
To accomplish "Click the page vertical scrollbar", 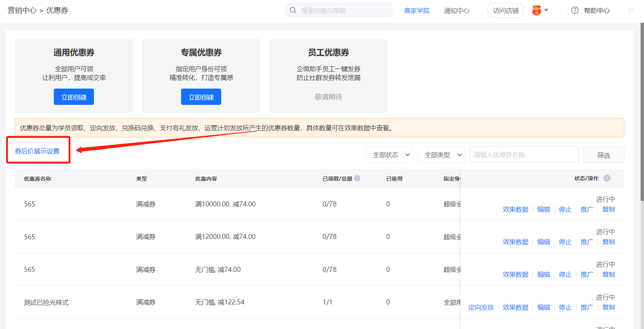I will [x=642, y=114].
